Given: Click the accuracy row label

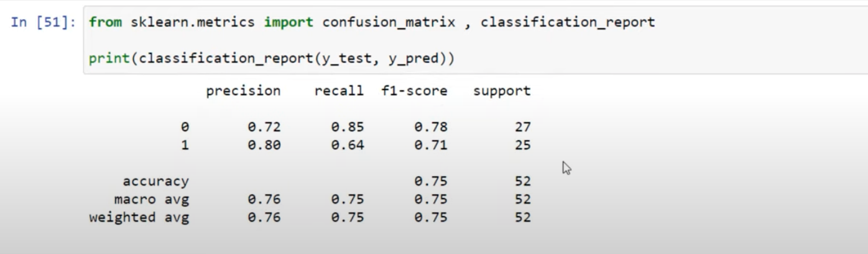Looking at the screenshot, I should pyautogui.click(x=155, y=182).
